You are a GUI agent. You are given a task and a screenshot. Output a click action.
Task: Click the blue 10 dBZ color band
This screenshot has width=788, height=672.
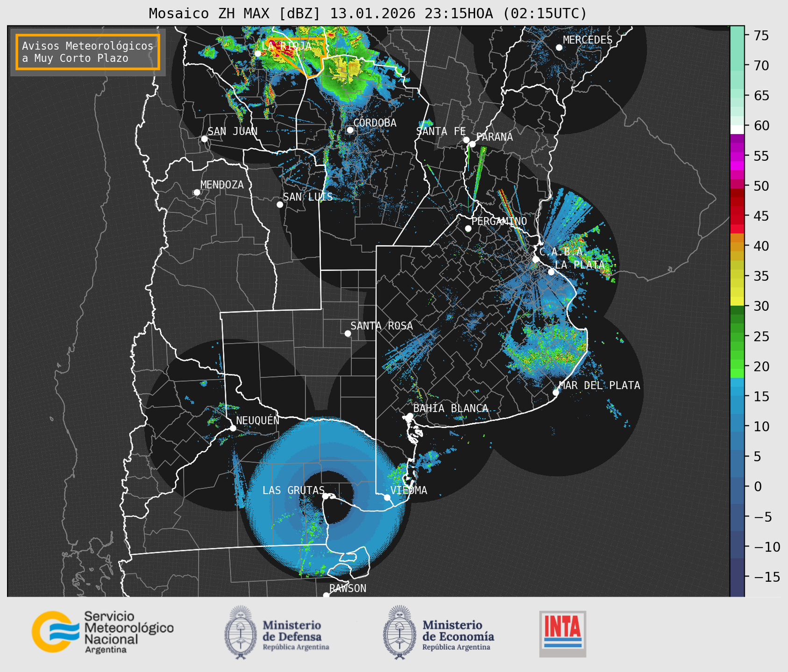[737, 426]
